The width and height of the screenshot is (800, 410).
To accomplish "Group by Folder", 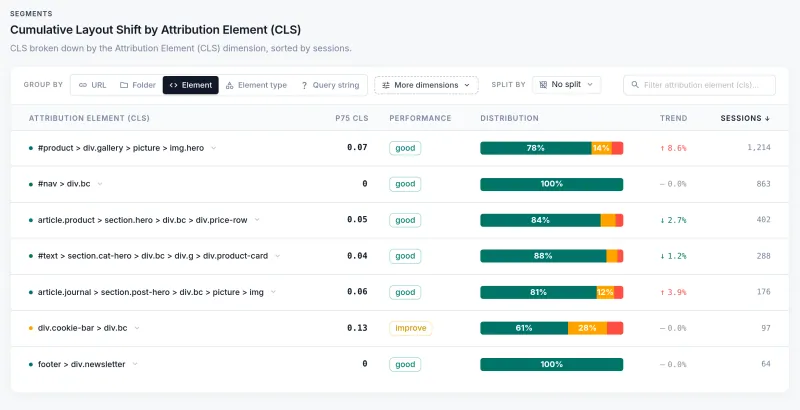I will pyautogui.click(x=138, y=85).
